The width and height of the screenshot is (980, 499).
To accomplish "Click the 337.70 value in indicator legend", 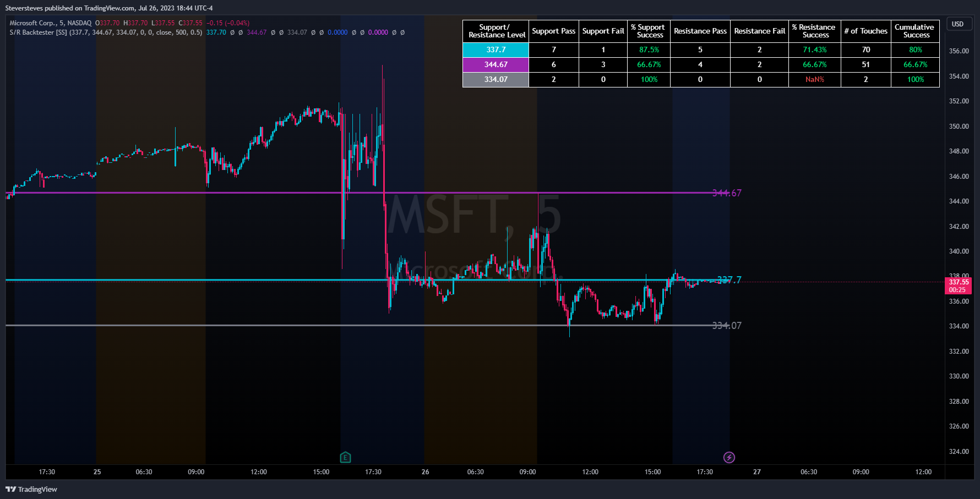I will tap(216, 32).
